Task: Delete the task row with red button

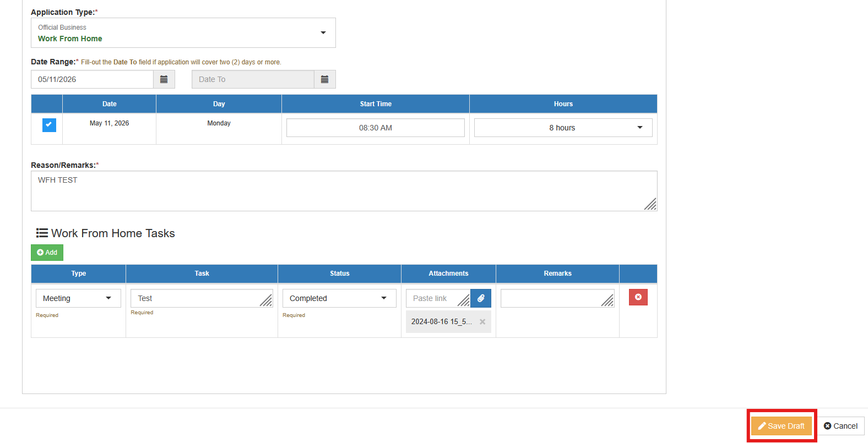Action: (638, 297)
